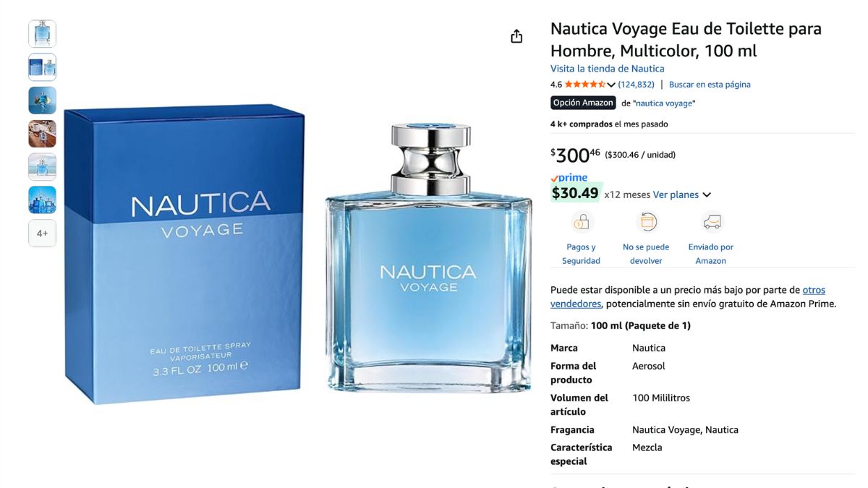
Task: Select the first bottle thumbnail
Action: [42, 34]
